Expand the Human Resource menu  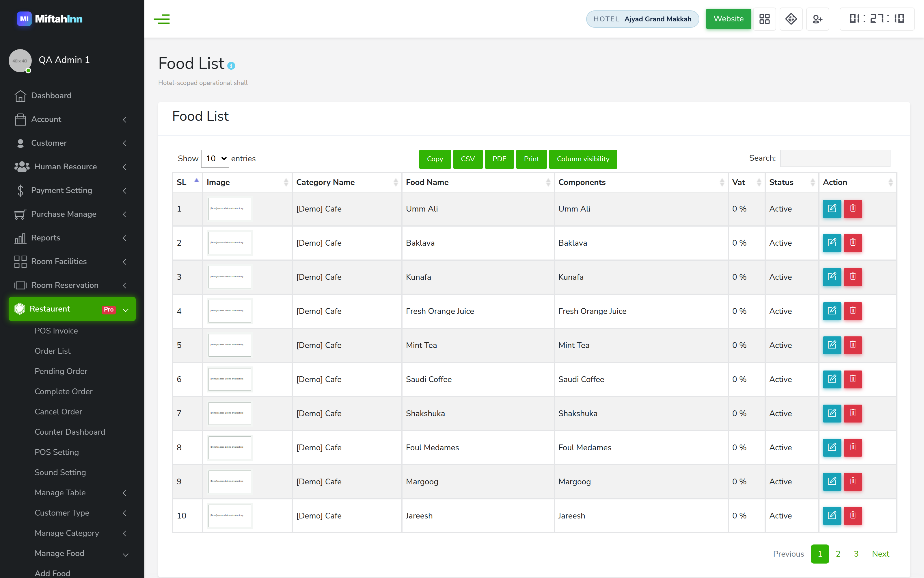pos(72,167)
